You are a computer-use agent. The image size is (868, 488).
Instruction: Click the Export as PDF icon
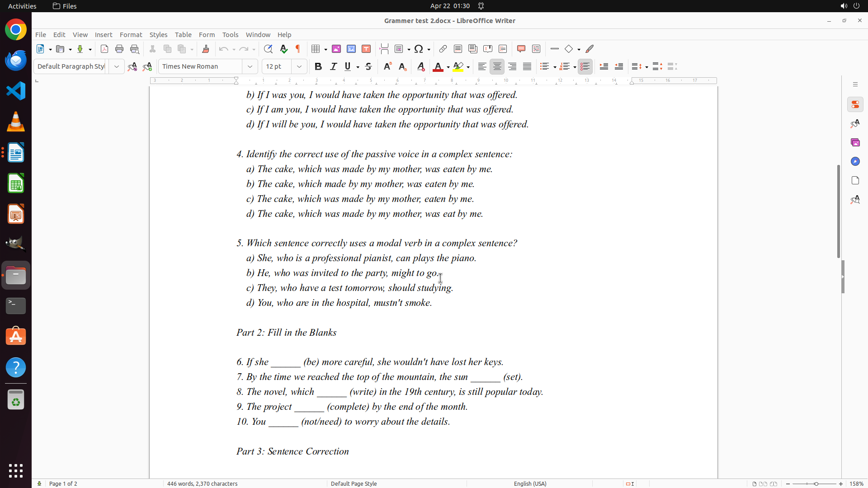pos(104,49)
